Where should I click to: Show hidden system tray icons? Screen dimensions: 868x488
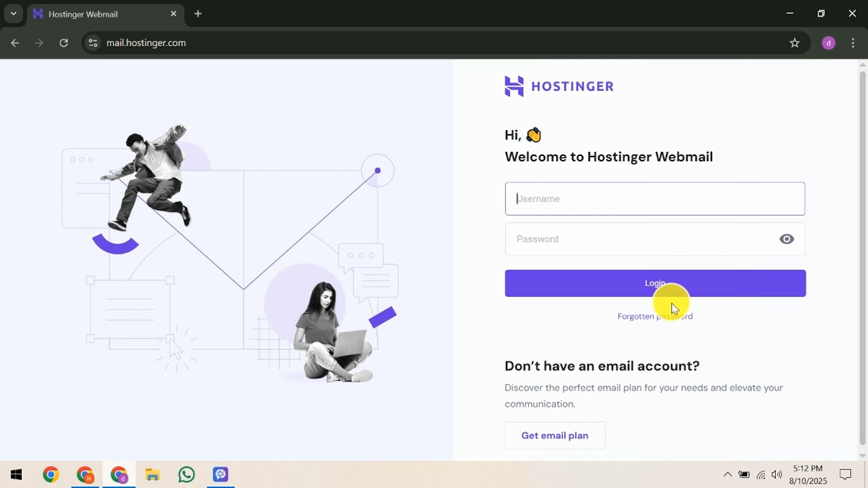728,474
